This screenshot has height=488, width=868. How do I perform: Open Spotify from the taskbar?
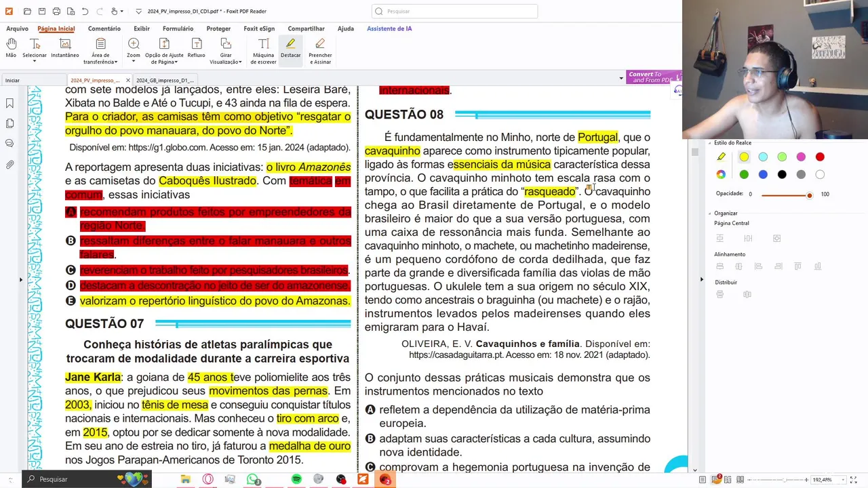click(x=296, y=479)
